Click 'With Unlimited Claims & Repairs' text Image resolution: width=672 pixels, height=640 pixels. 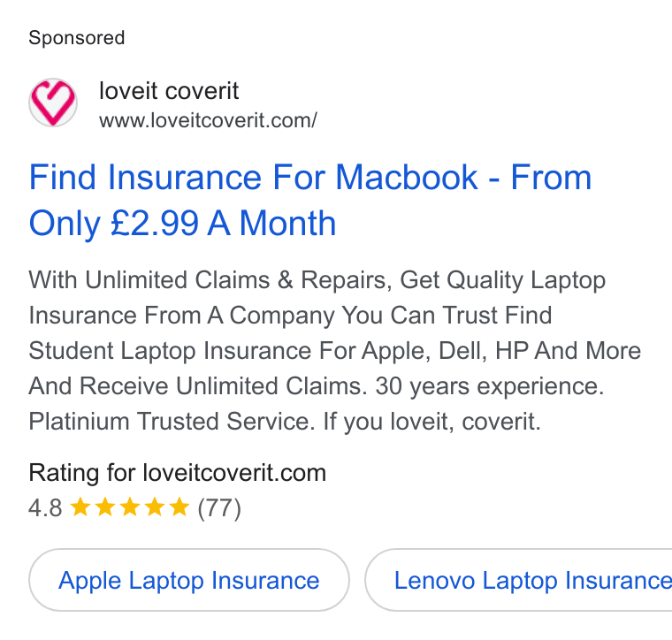(210, 280)
